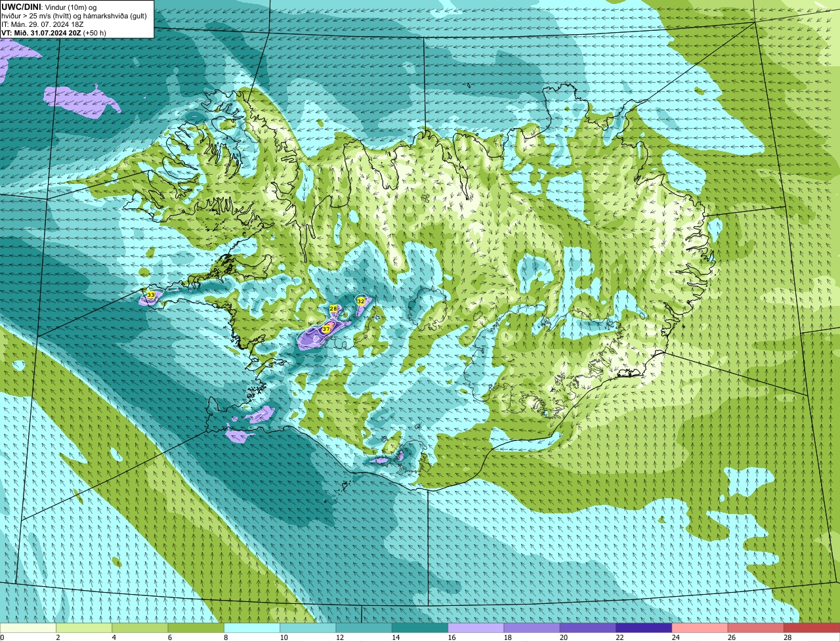Click the 'UWC/DINI: Vindur (10m) og' title line
Viewport: 840px width, 642px height.
49,7
